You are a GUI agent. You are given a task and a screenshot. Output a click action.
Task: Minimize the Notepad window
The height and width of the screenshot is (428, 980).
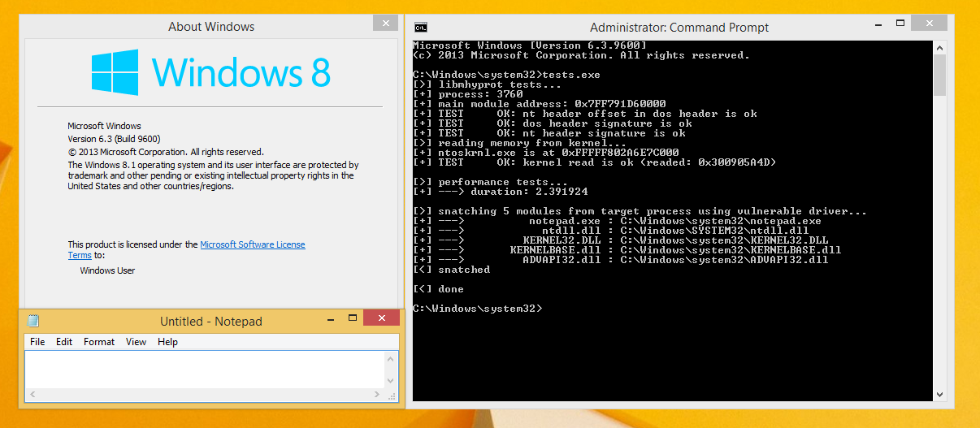(330, 318)
